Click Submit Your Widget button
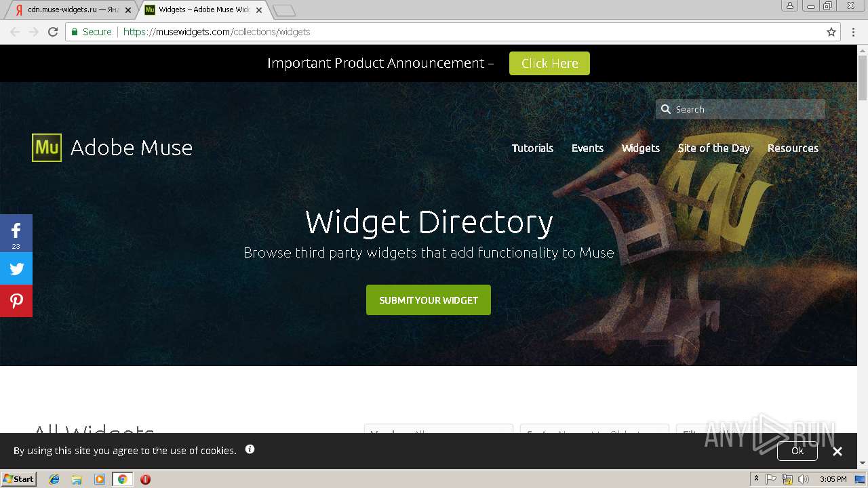Image resolution: width=868 pixels, height=488 pixels. click(x=429, y=300)
